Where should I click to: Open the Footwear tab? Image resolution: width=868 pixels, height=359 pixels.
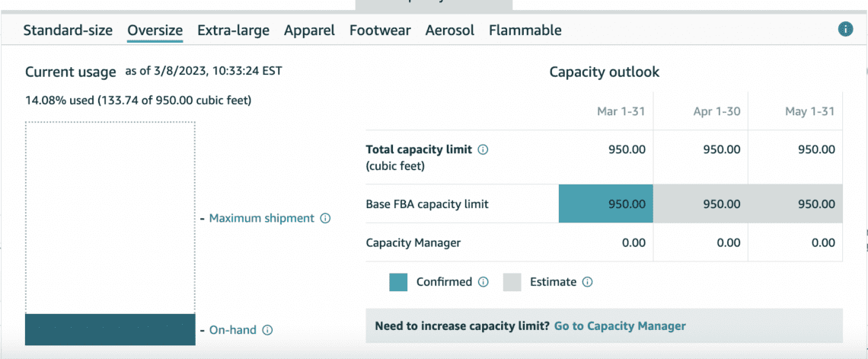click(x=380, y=30)
